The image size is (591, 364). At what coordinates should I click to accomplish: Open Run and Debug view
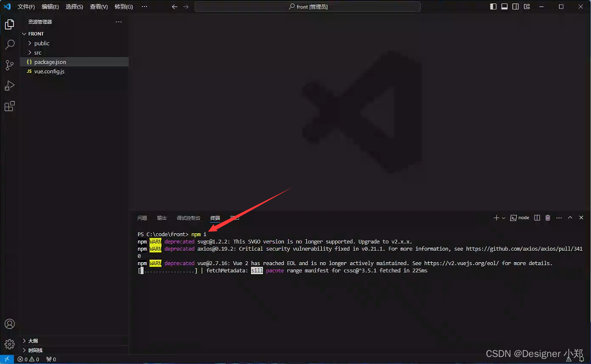pos(9,85)
